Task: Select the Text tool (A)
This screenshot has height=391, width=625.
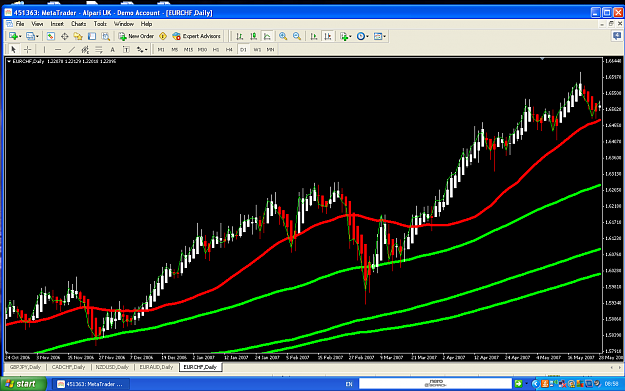Action: pos(112,49)
